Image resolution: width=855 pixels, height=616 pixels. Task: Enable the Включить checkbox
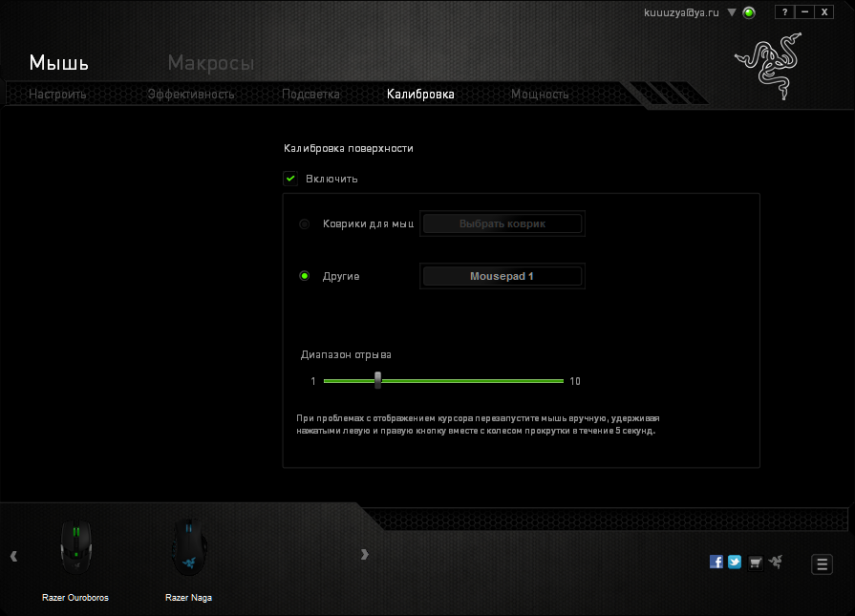click(289, 178)
